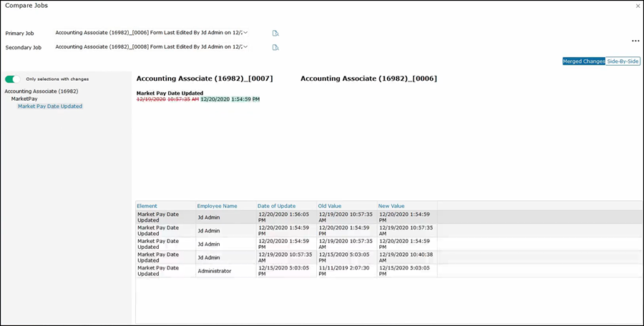Select Market Pay Date Updated tree item
Image resolution: width=644 pixels, height=326 pixels.
[x=50, y=107]
